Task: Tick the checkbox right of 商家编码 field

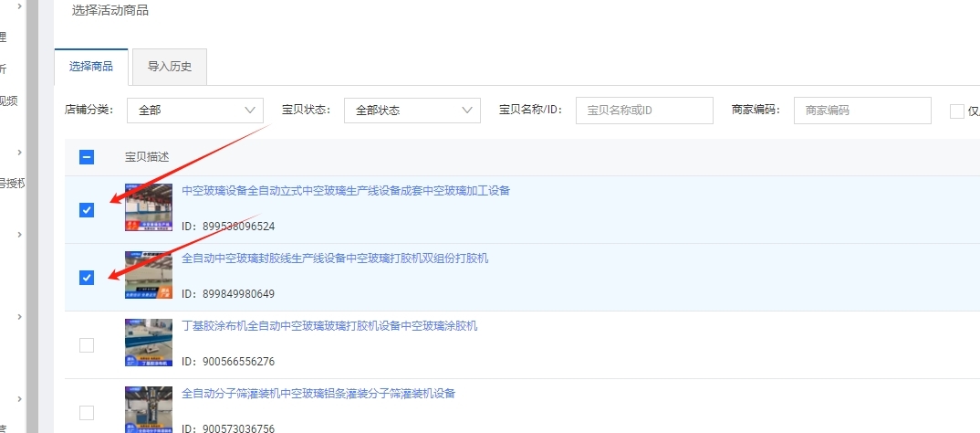Action: [x=956, y=111]
